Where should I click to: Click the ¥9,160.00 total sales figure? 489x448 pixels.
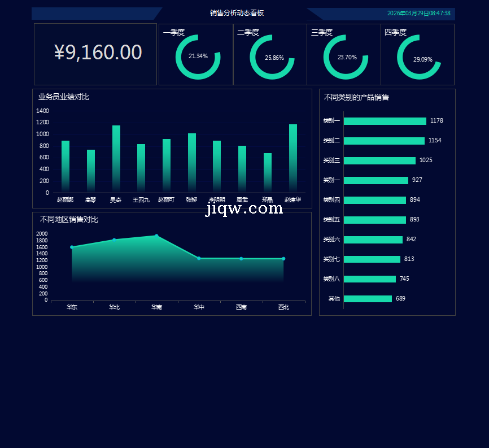click(x=98, y=53)
